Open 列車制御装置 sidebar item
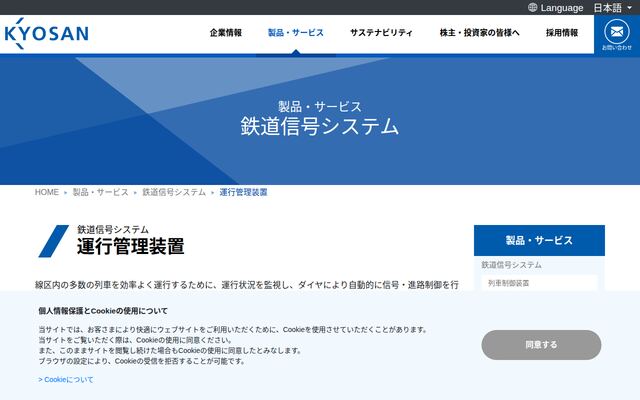Viewport: 640px width, 400px height. [539, 283]
